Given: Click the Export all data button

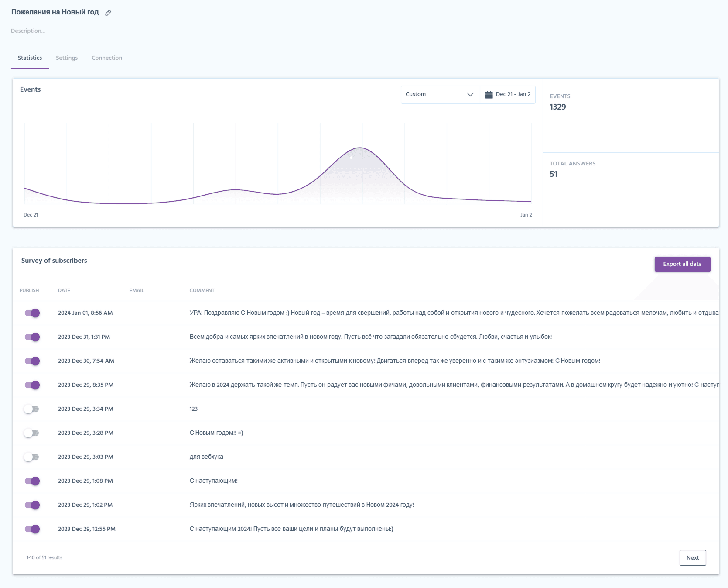Looking at the screenshot, I should [x=682, y=264].
